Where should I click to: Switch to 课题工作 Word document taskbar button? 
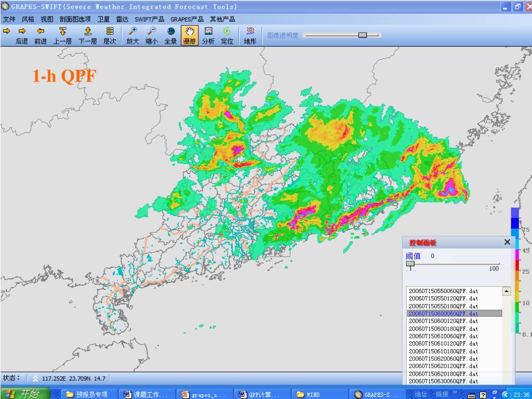(x=148, y=394)
